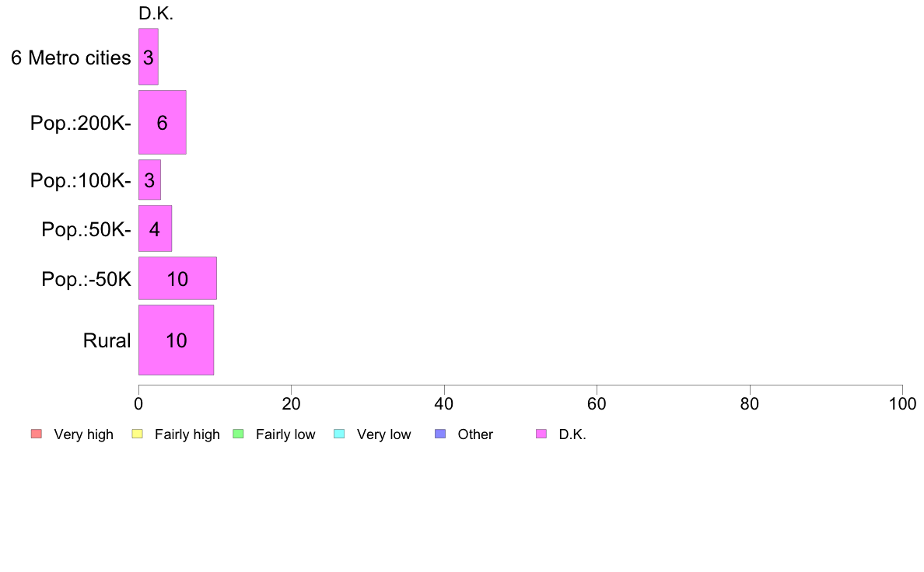Click the Very high legend text
The image size is (924, 572).
[x=84, y=434]
